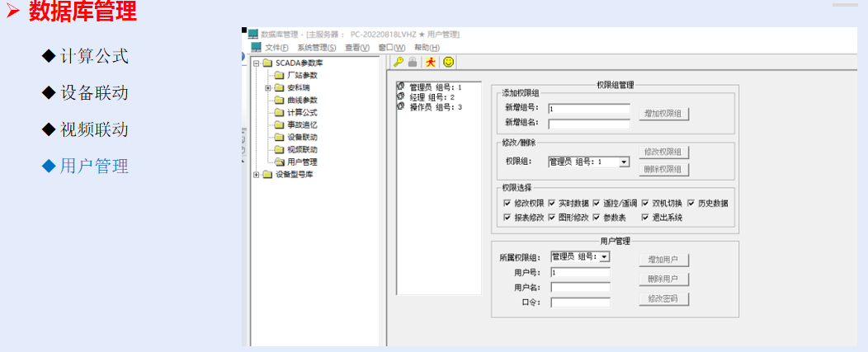Click the yellow key login icon
The width and height of the screenshot is (868, 352).
pyautogui.click(x=398, y=62)
